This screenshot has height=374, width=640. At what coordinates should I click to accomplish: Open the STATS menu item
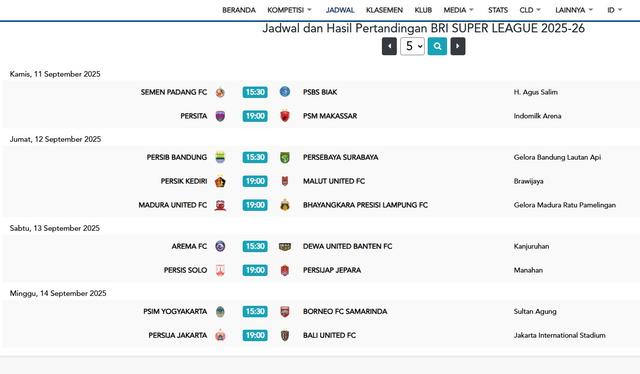[498, 10]
